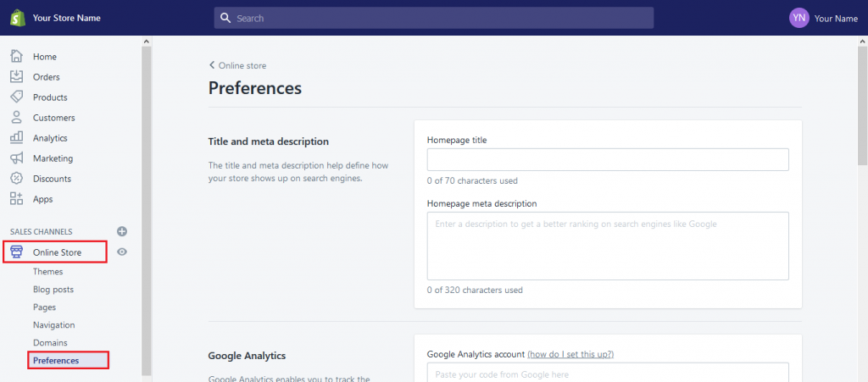
Task: Select Customers in navigation
Action: pyautogui.click(x=53, y=118)
